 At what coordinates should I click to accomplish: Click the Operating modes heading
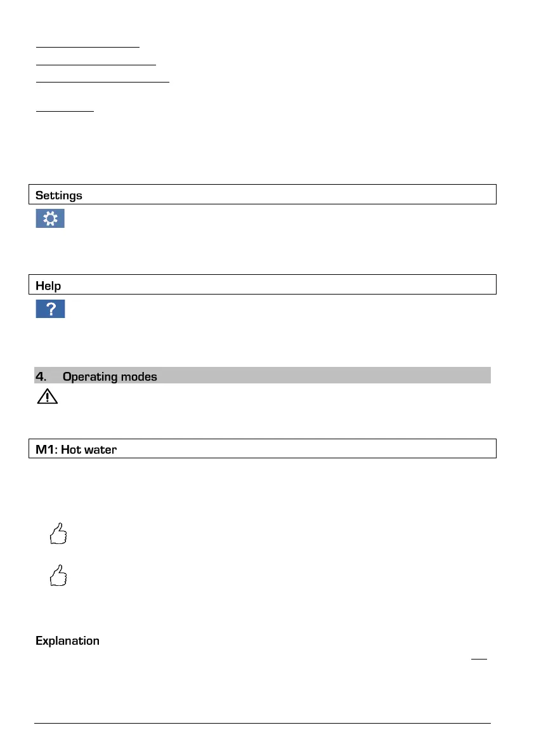pyautogui.click(x=110, y=376)
